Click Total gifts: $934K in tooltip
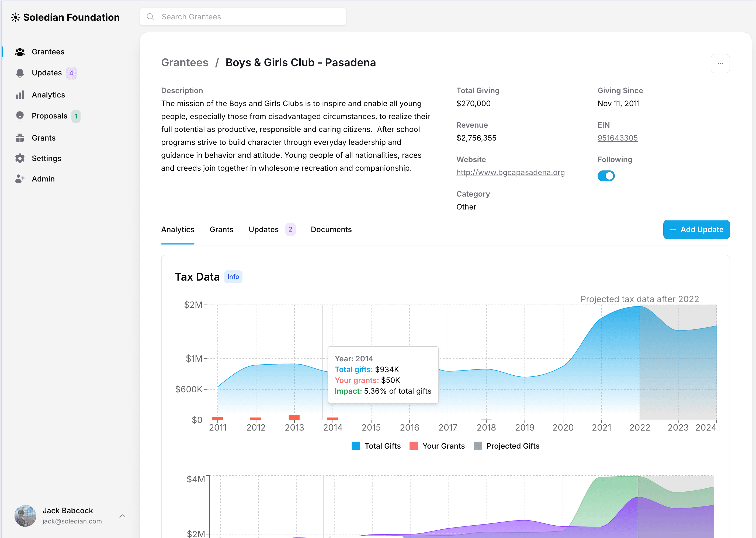 (367, 369)
